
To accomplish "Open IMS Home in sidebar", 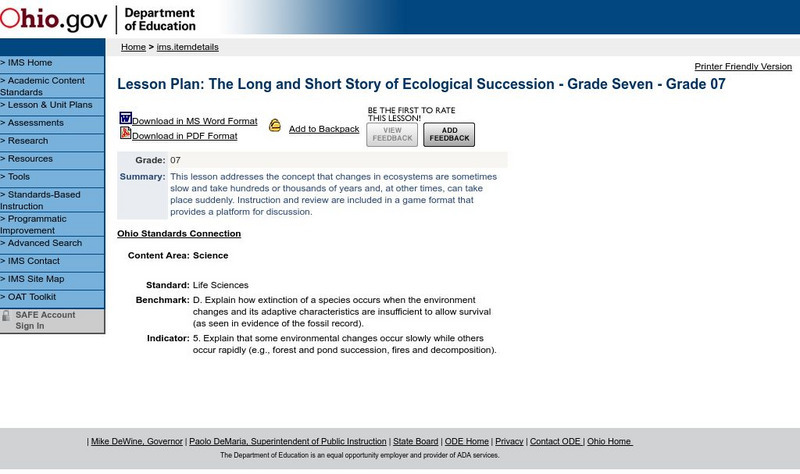I will 28,63.
